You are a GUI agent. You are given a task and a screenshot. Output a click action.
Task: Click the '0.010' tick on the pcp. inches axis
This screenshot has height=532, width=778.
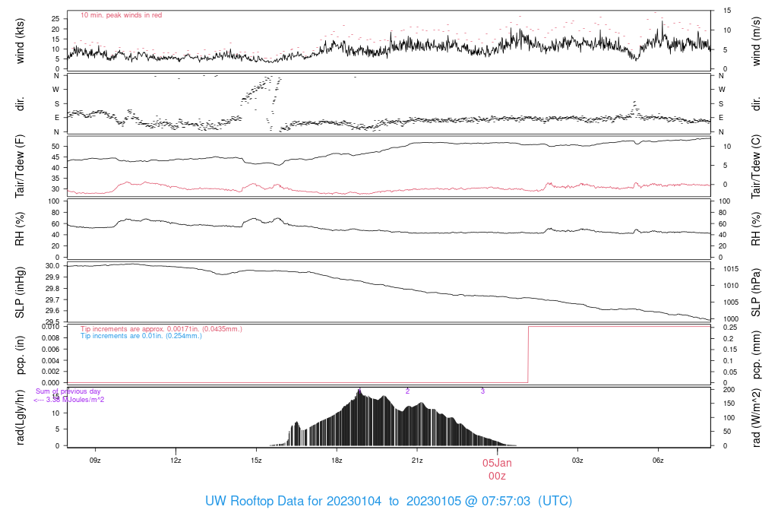(x=51, y=327)
